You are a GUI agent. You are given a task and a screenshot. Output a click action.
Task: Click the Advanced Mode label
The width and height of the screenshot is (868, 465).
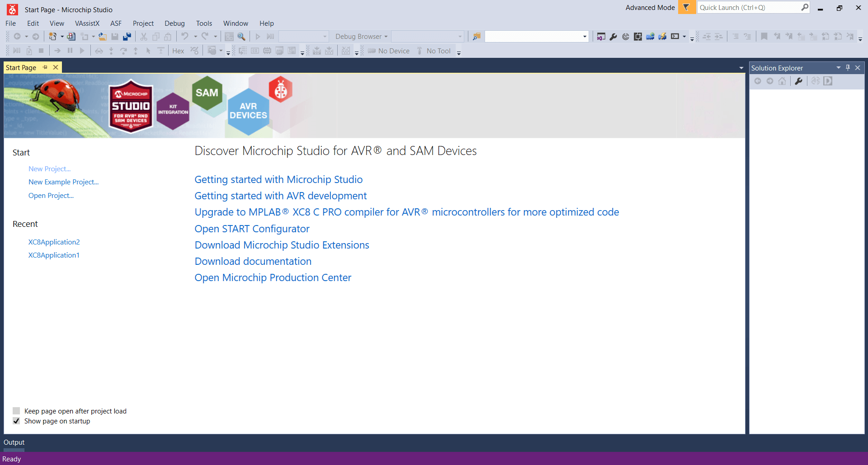(650, 8)
